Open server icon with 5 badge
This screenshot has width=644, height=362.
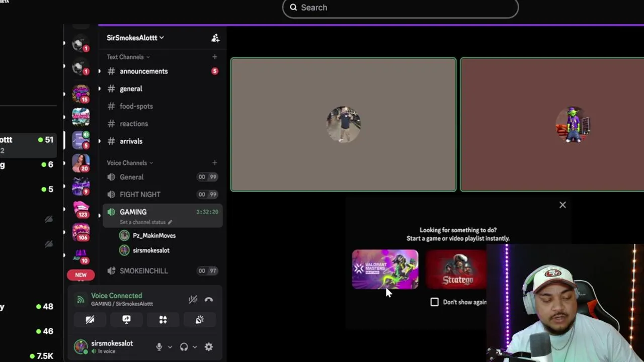(81, 140)
